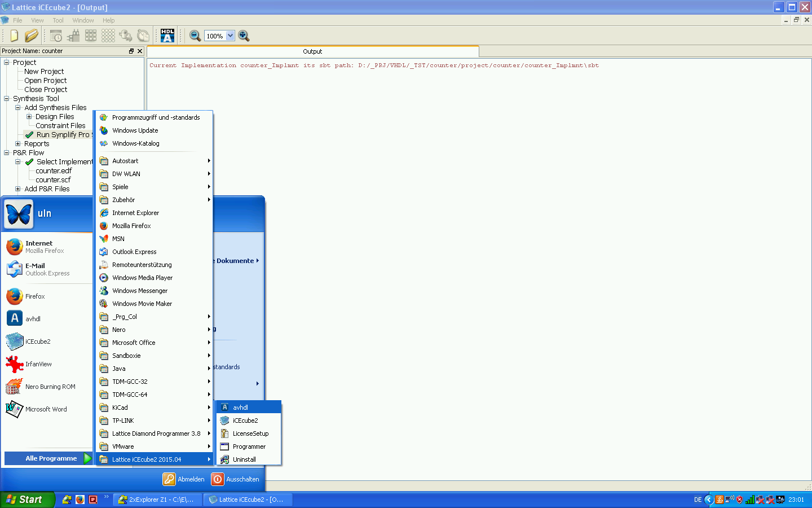The image size is (812, 508).
Task: Open LicenseSetup in the submenu
Action: (x=249, y=433)
